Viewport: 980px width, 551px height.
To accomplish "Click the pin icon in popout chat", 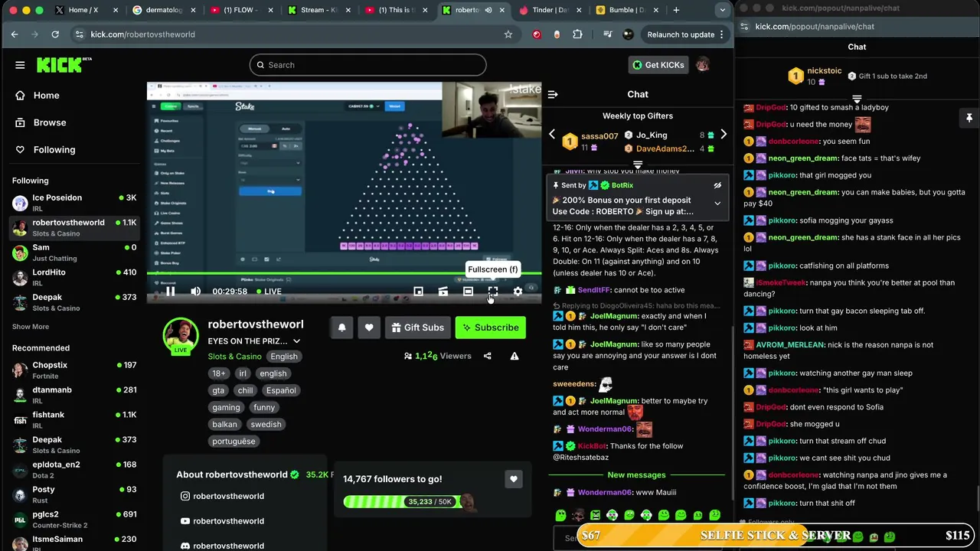I will (969, 118).
